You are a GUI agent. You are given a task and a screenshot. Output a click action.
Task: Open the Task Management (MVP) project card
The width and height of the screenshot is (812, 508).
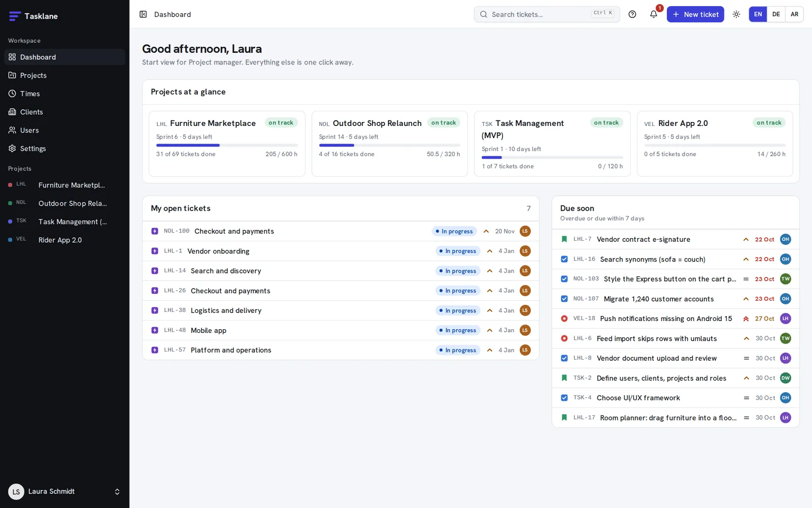click(552, 144)
